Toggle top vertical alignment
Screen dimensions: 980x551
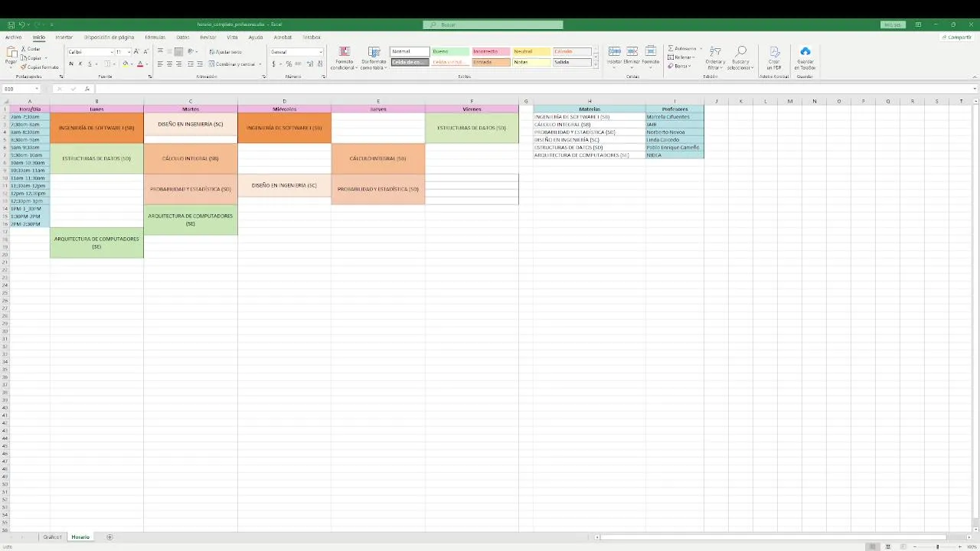(160, 51)
